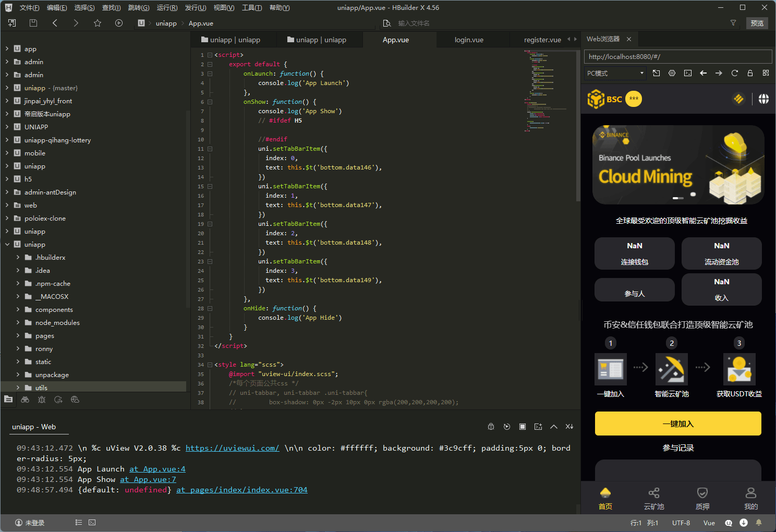Open browser devtools console icon

(688, 73)
